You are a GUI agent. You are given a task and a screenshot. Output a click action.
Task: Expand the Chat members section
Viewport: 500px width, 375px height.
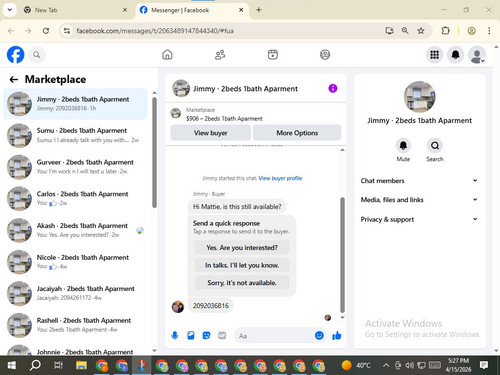pyautogui.click(x=419, y=181)
